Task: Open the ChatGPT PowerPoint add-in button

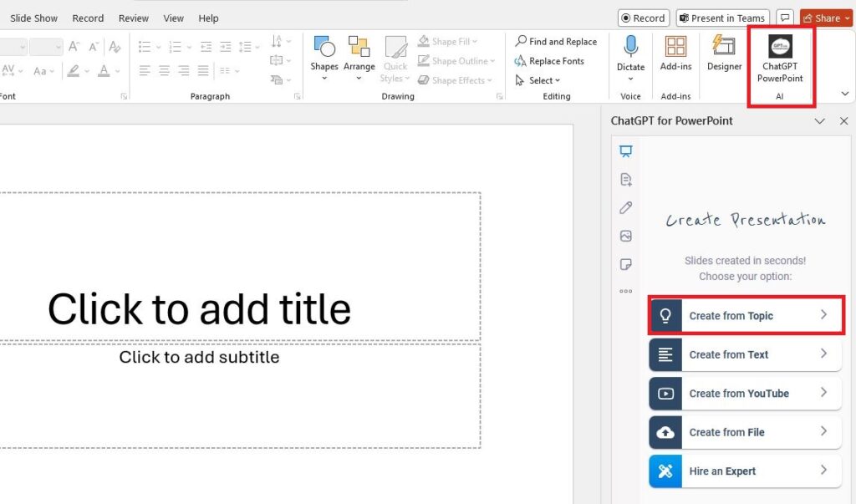Action: 780,59
